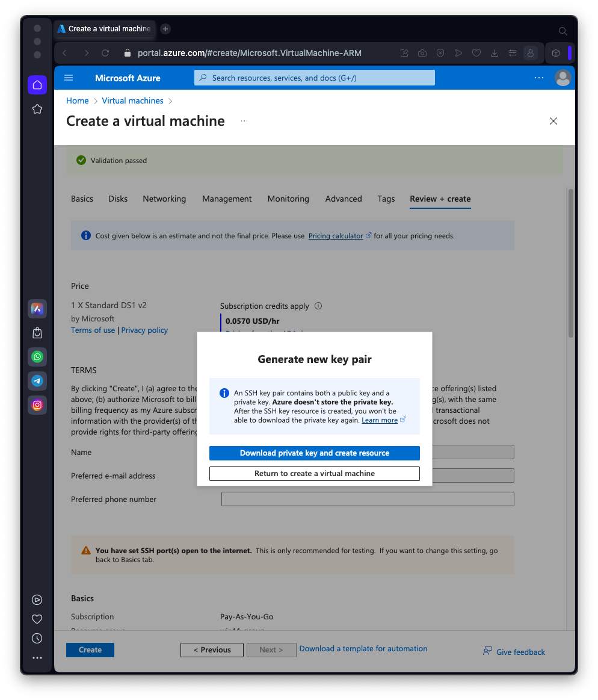Click the sidebar heart pinboards icon
The height and width of the screenshot is (700, 598).
(x=37, y=619)
